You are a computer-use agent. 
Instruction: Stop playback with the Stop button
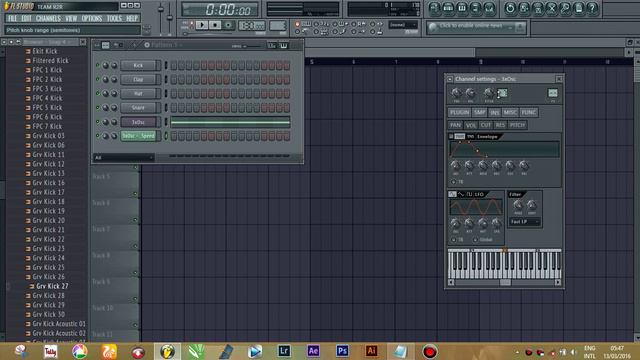(x=215, y=25)
